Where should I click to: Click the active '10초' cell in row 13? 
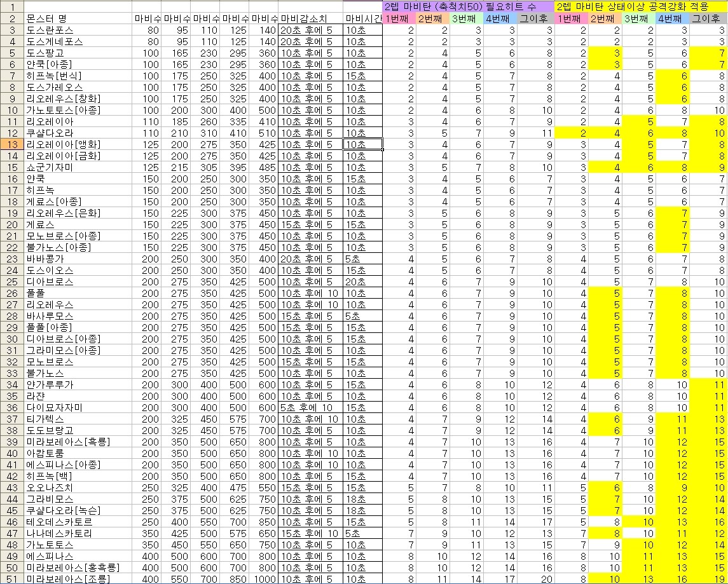[362, 144]
